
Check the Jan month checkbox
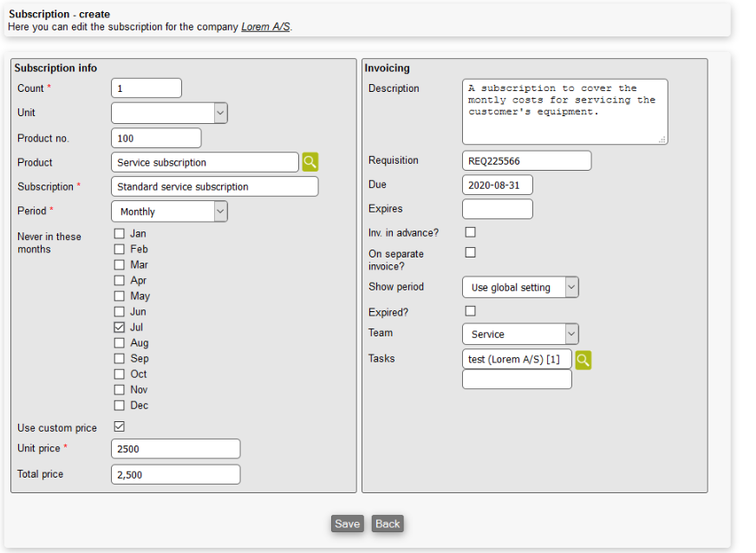[120, 234]
